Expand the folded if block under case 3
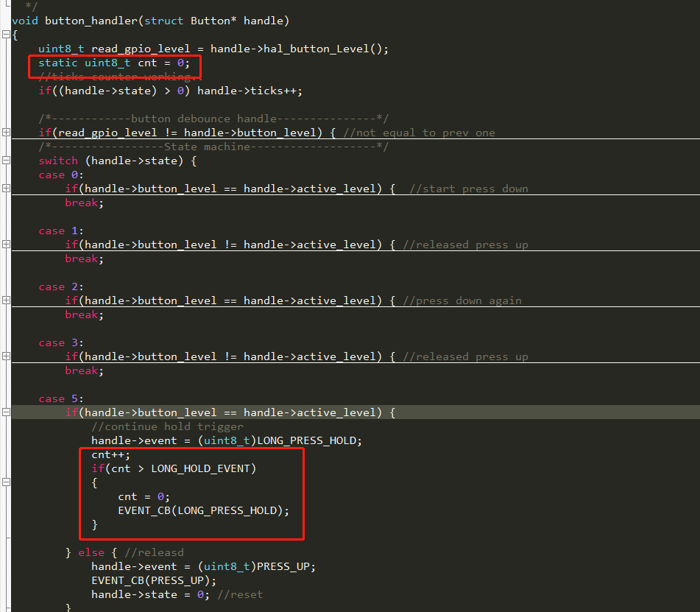 click(x=6, y=356)
